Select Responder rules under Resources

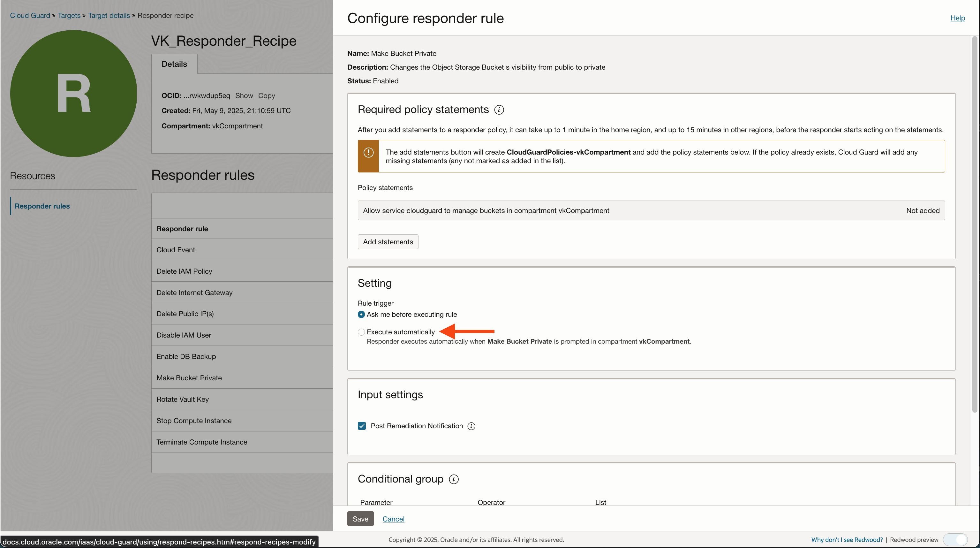pos(42,206)
